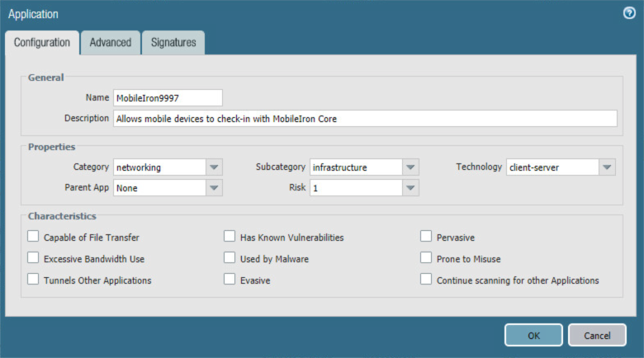The height and width of the screenshot is (358, 644).
Task: Click the Category field showing networking
Action: click(x=159, y=167)
